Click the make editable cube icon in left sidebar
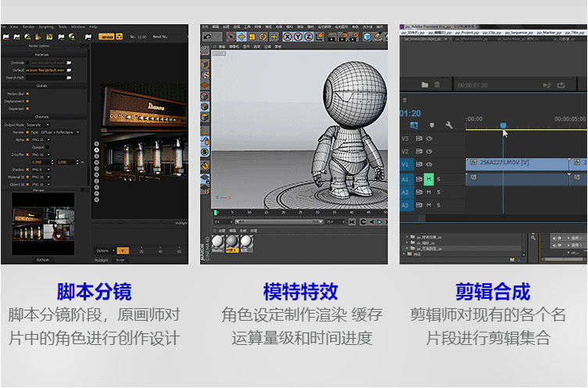 point(205,64)
